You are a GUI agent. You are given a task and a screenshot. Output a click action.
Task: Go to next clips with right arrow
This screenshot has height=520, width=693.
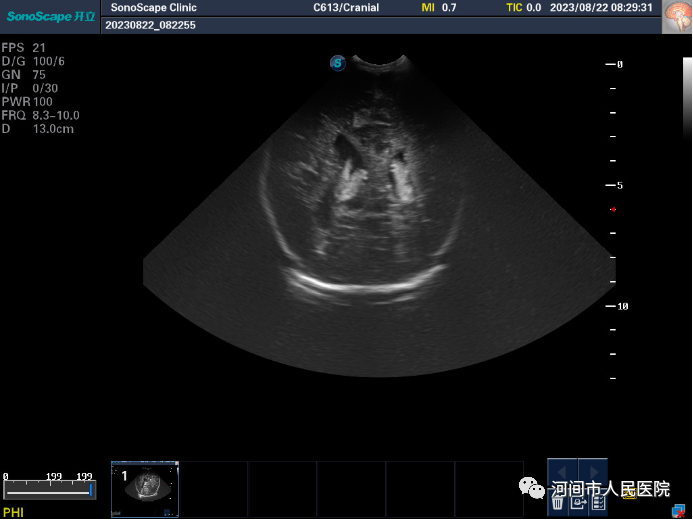pos(592,471)
